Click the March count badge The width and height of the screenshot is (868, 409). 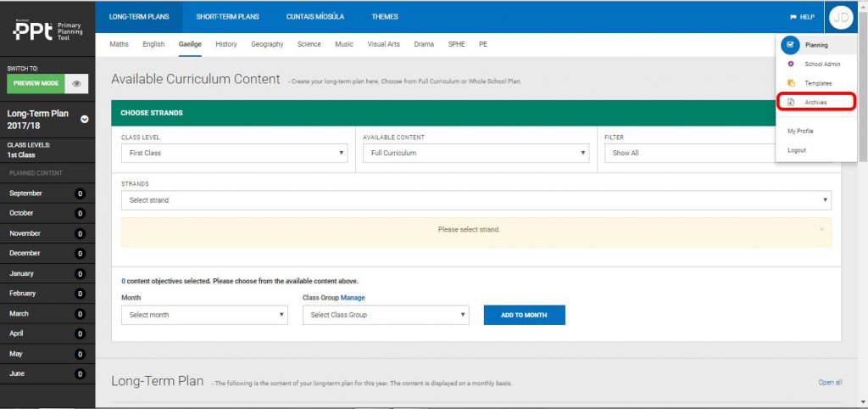click(x=80, y=314)
